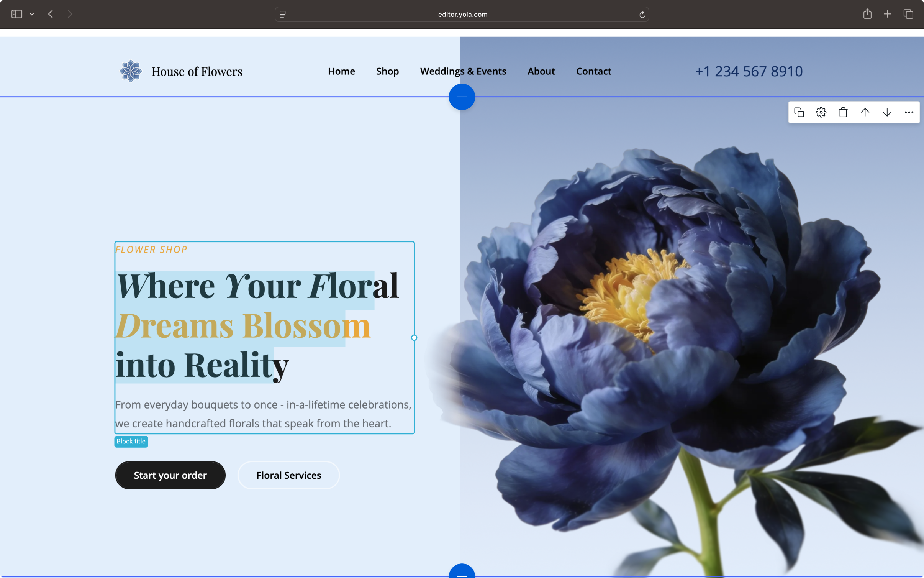The image size is (924, 578).
Task: Move block down with arrow icon
Action: [x=887, y=112]
